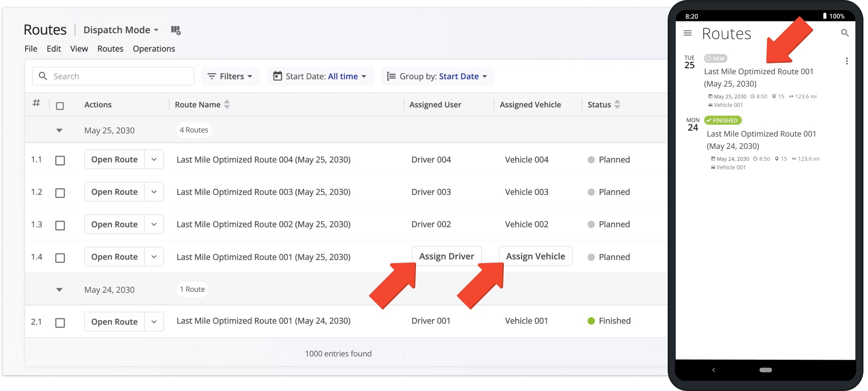The height and width of the screenshot is (391, 868).
Task: Click Driver 001 in the May 24 row
Action: tap(431, 321)
